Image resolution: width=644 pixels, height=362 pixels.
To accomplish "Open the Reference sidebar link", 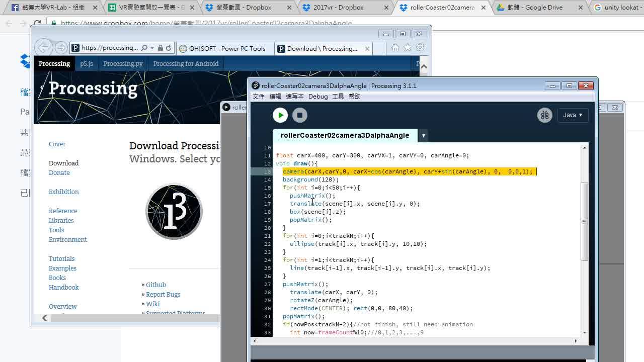I will (x=63, y=211).
